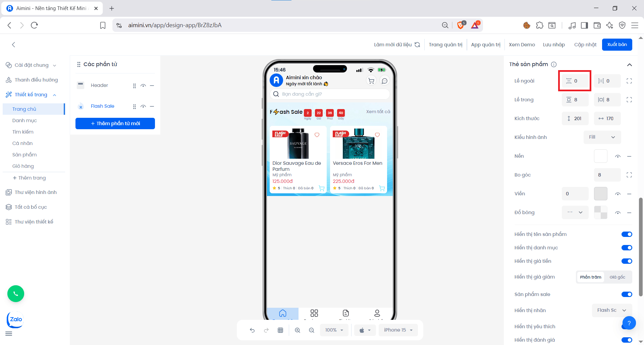Click the Xuất bản button

(617, 45)
